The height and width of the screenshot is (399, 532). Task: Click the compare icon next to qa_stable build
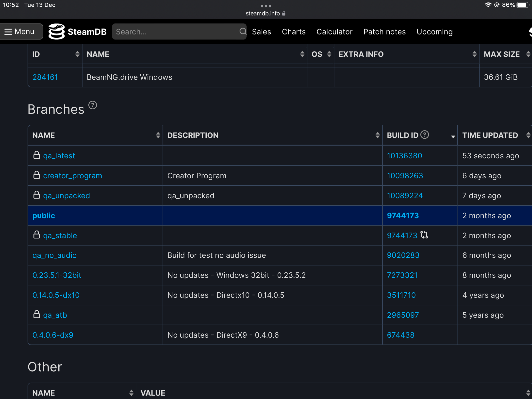[x=424, y=235]
